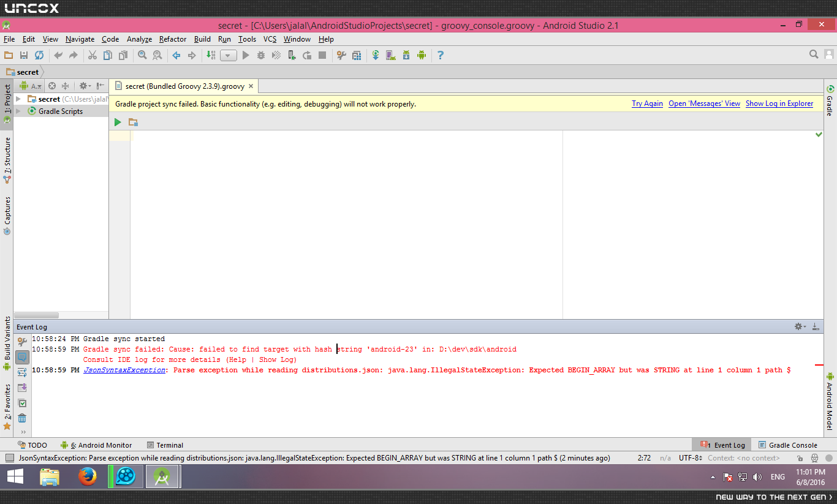
Task: Click the Open folder toolbar icon
Action: click(x=9, y=55)
